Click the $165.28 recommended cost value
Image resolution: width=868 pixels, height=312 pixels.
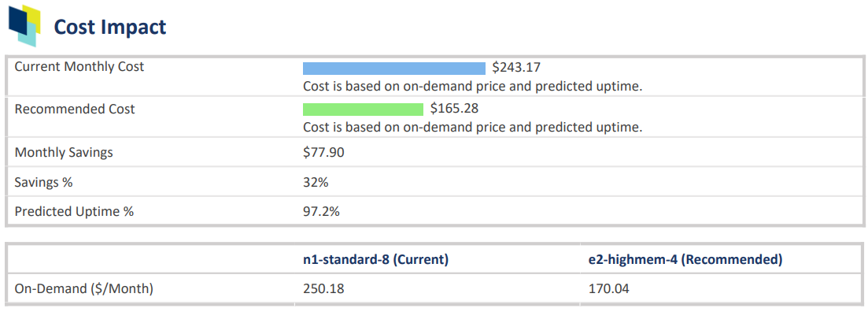[x=454, y=109]
